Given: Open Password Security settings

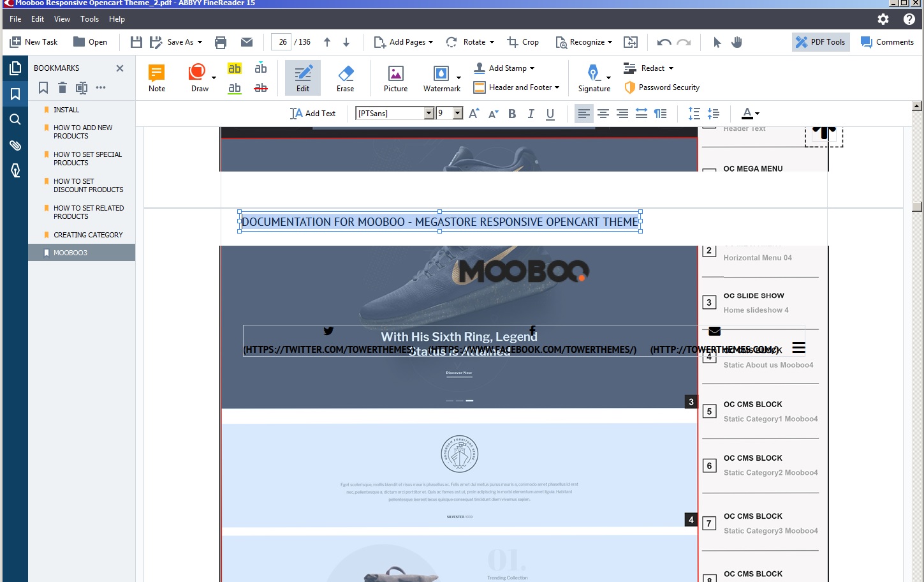Looking at the screenshot, I should point(662,87).
